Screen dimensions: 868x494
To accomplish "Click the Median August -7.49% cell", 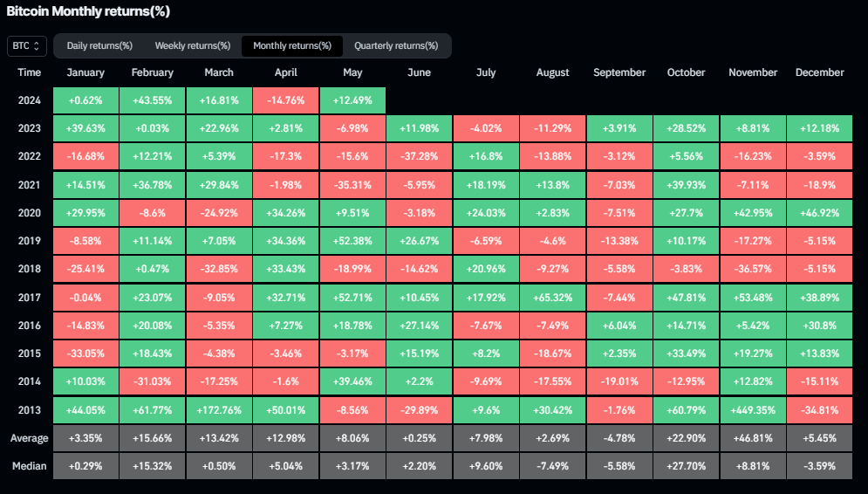I will pyautogui.click(x=552, y=465).
